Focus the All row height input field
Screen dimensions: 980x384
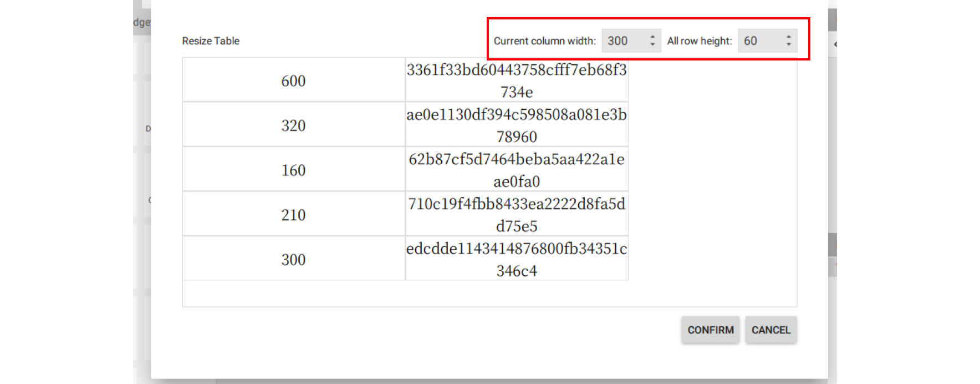tap(760, 41)
